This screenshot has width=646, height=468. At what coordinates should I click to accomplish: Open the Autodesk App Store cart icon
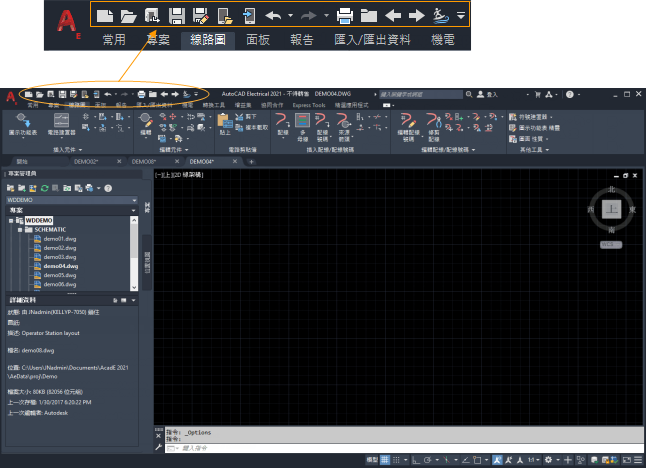coord(538,94)
